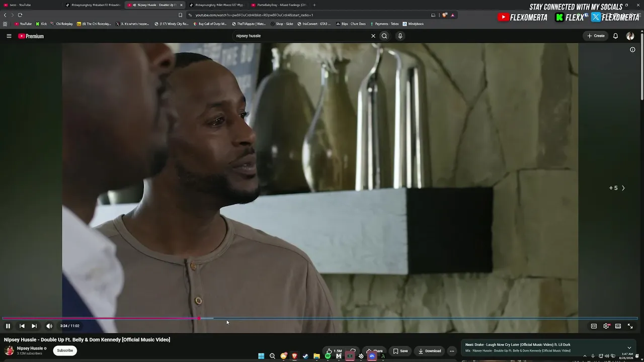Image resolution: width=644 pixels, height=362 pixels.
Task: Go back to the previous page
Action: pos(5,15)
